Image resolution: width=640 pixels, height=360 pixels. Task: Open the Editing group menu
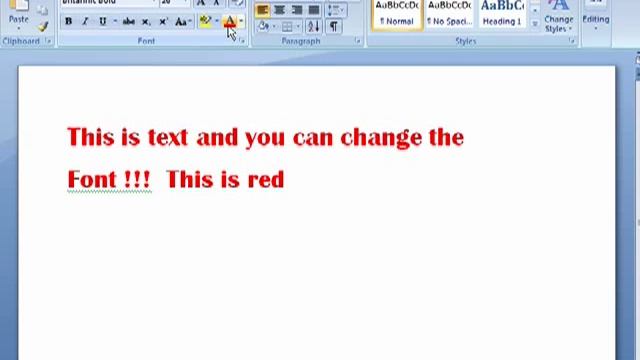[x=596, y=17]
